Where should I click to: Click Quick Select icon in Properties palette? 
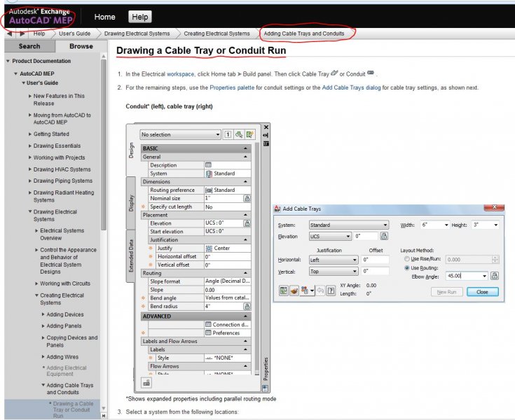click(x=250, y=134)
